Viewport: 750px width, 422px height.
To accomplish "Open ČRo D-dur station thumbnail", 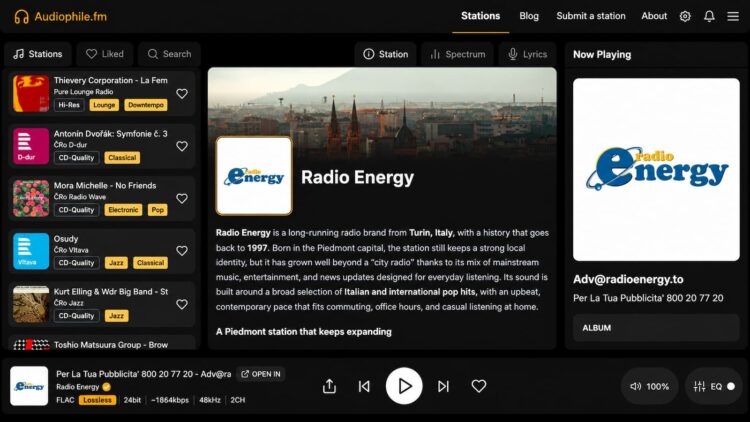I will [x=31, y=146].
